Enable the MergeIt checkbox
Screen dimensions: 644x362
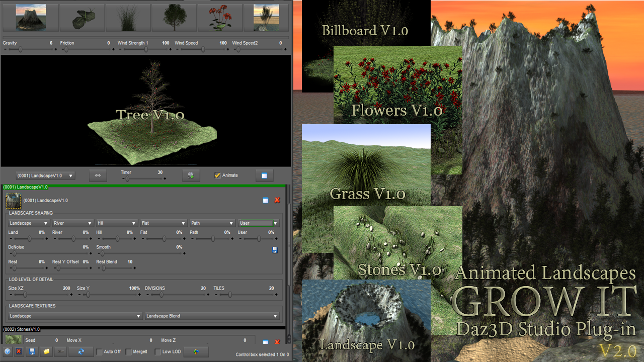[x=129, y=351]
